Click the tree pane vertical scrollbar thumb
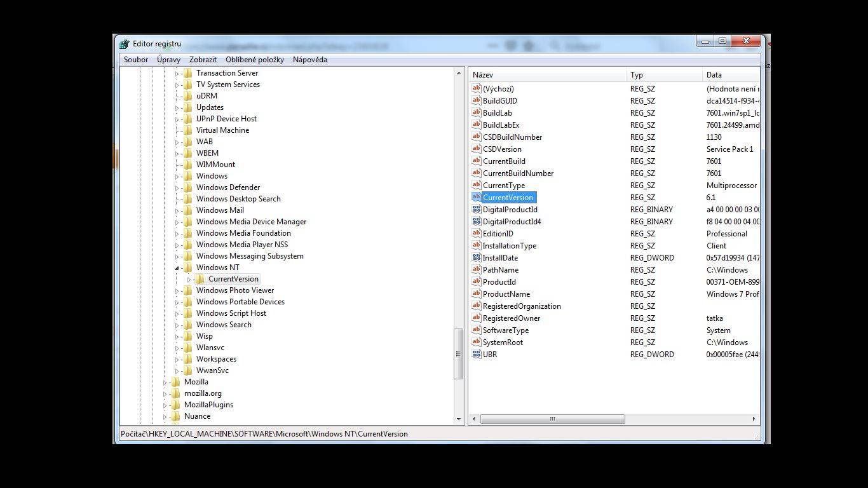This screenshot has width=868, height=488. [459, 354]
